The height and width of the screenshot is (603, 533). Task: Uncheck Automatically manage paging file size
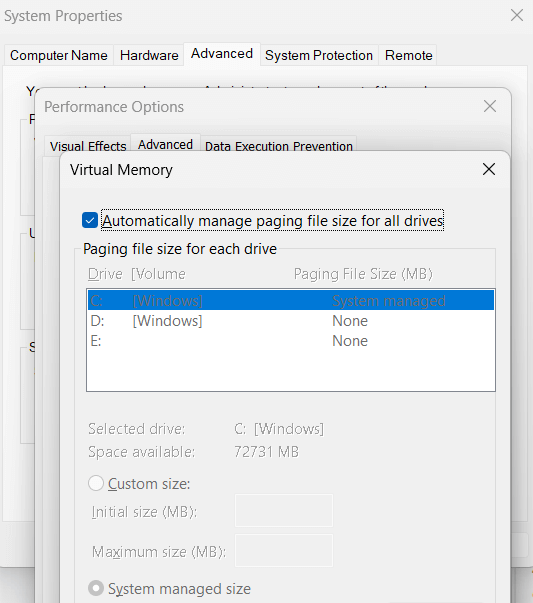[x=90, y=220]
